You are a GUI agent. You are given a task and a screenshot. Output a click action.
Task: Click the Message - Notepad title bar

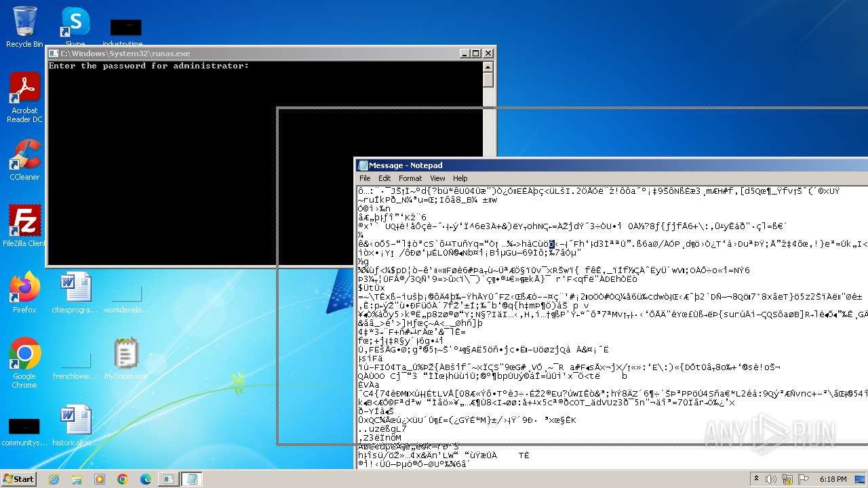(x=612, y=165)
